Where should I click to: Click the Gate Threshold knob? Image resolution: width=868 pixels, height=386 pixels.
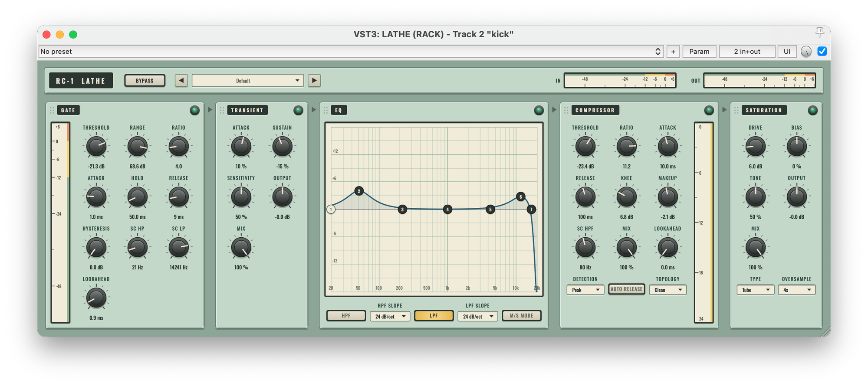tap(96, 147)
